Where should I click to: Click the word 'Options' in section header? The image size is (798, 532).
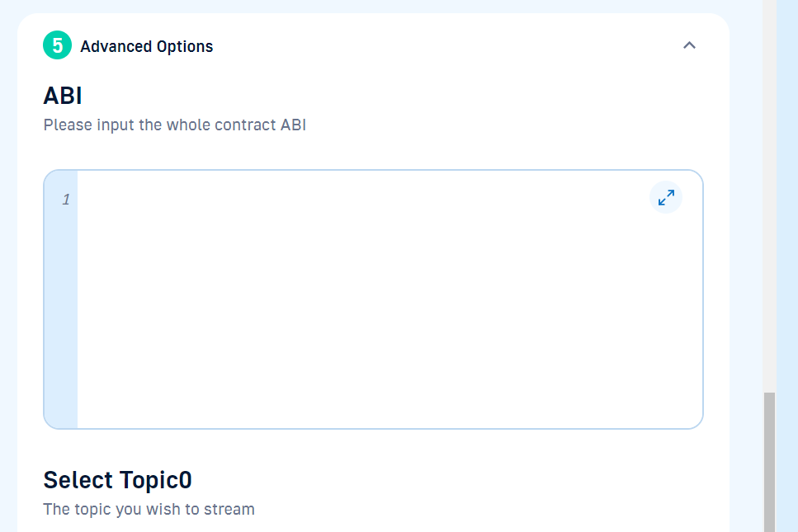185,46
